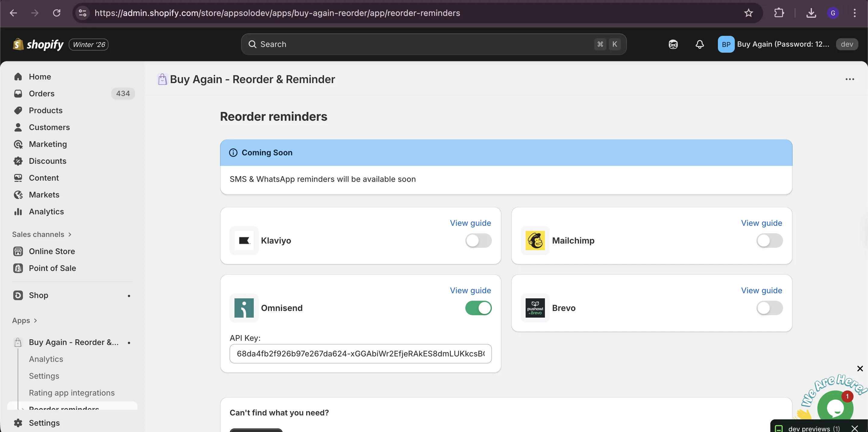The height and width of the screenshot is (432, 868).
Task: Open the Shop channel
Action: pos(72,295)
